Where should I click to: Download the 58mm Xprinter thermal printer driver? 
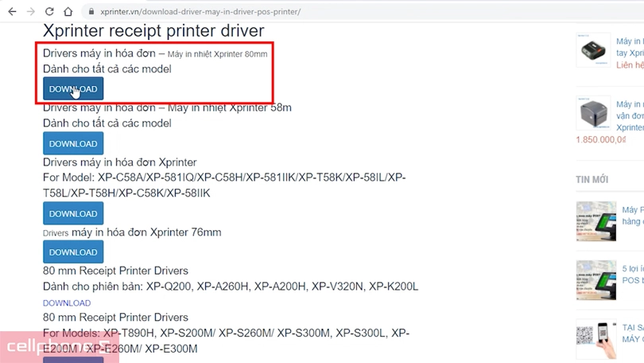pos(73,143)
